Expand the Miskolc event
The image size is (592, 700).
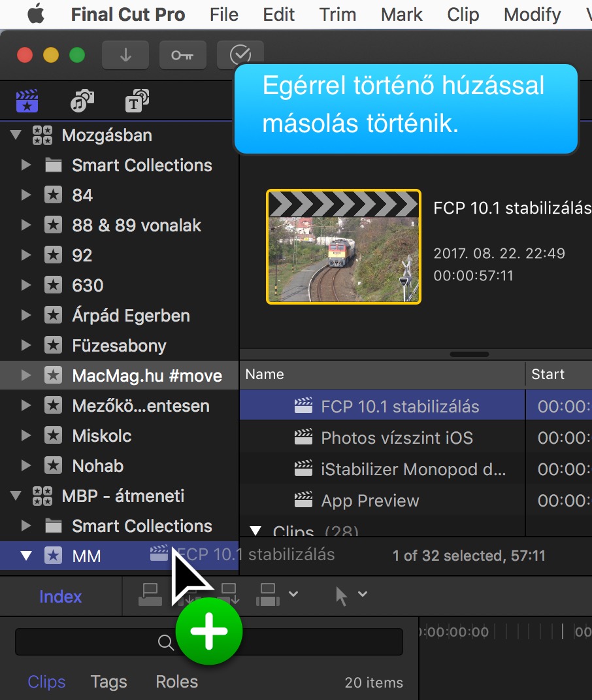click(x=26, y=435)
